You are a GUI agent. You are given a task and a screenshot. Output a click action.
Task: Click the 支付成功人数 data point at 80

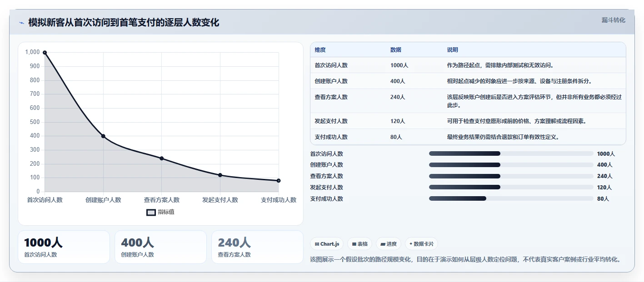(x=279, y=181)
